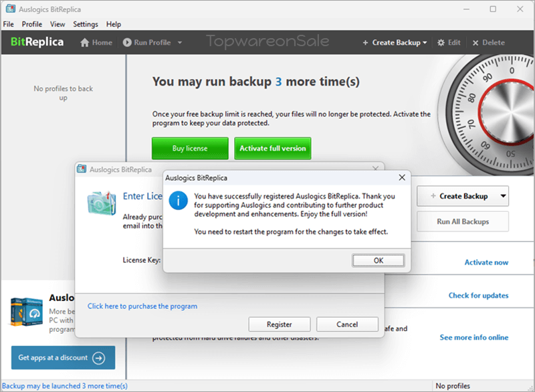The width and height of the screenshot is (535, 392).
Task: Click the 'No profiles' status bar text
Action: click(x=453, y=386)
